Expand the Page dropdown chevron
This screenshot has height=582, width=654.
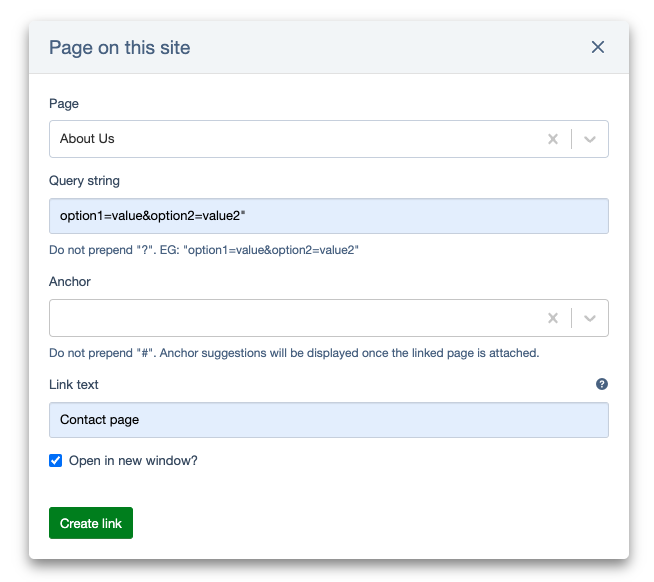[x=590, y=139]
